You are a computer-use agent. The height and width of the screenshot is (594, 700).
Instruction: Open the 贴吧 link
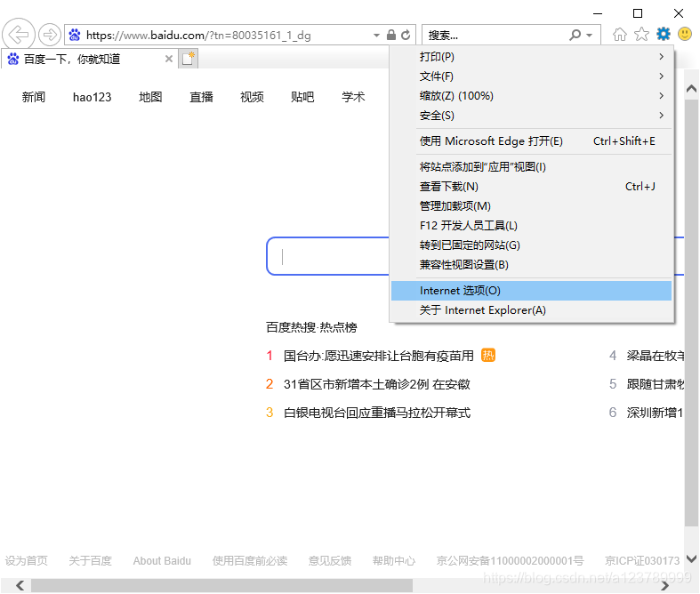pyautogui.click(x=302, y=97)
